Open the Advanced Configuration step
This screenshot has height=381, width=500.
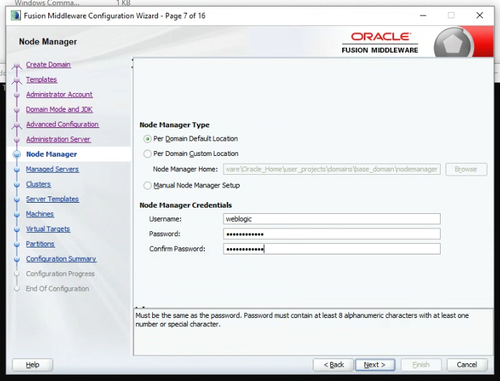[62, 124]
